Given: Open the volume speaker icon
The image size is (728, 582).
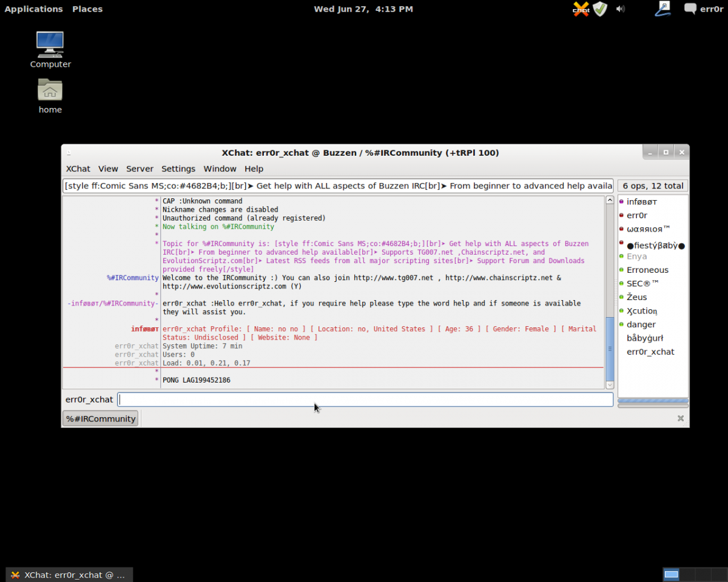Looking at the screenshot, I should coord(621,9).
